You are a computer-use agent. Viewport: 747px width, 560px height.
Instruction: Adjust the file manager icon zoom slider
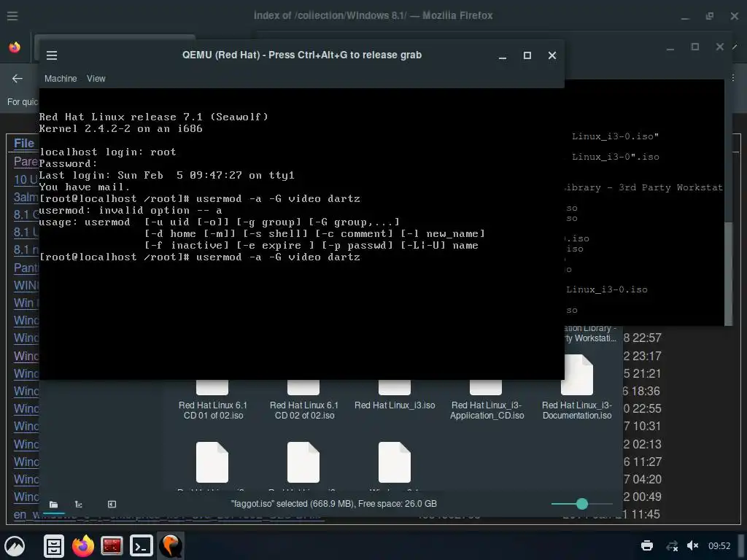click(581, 504)
